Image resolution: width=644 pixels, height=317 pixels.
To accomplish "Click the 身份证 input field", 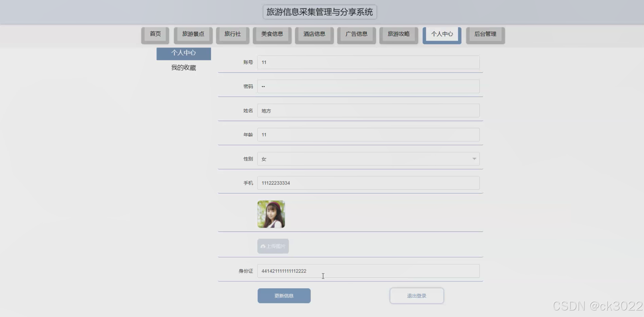I will (x=368, y=271).
